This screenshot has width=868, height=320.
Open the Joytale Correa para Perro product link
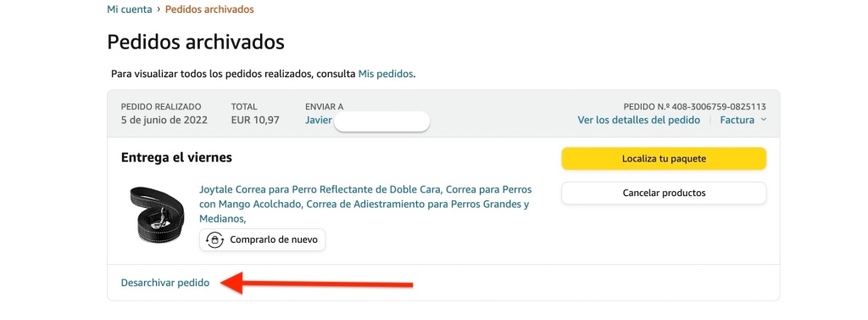pyautogui.click(x=365, y=204)
